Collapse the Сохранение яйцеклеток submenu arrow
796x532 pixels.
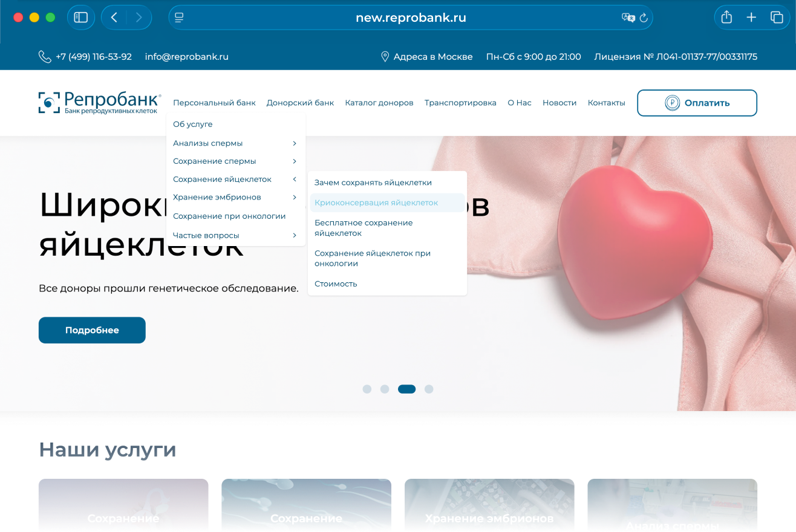(295, 180)
